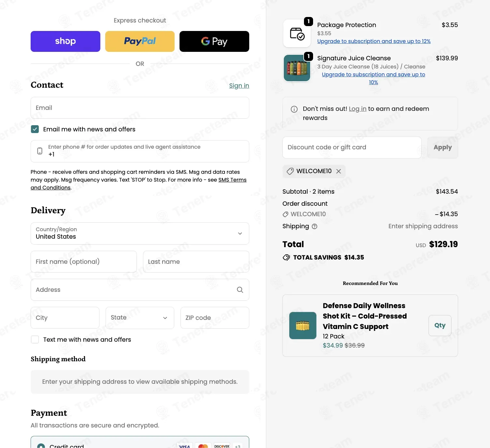Choose PayPal express checkout
Image resolution: width=490 pixels, height=448 pixels.
click(x=140, y=41)
